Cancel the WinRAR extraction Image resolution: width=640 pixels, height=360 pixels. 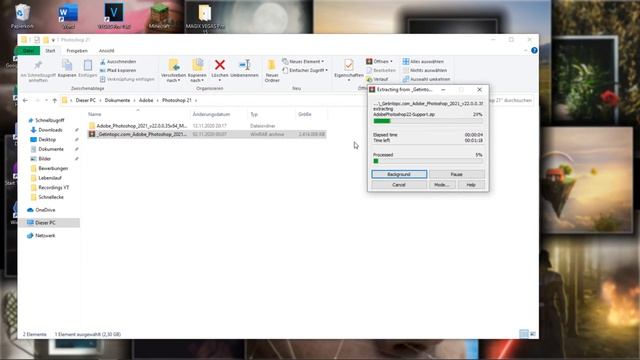point(399,185)
